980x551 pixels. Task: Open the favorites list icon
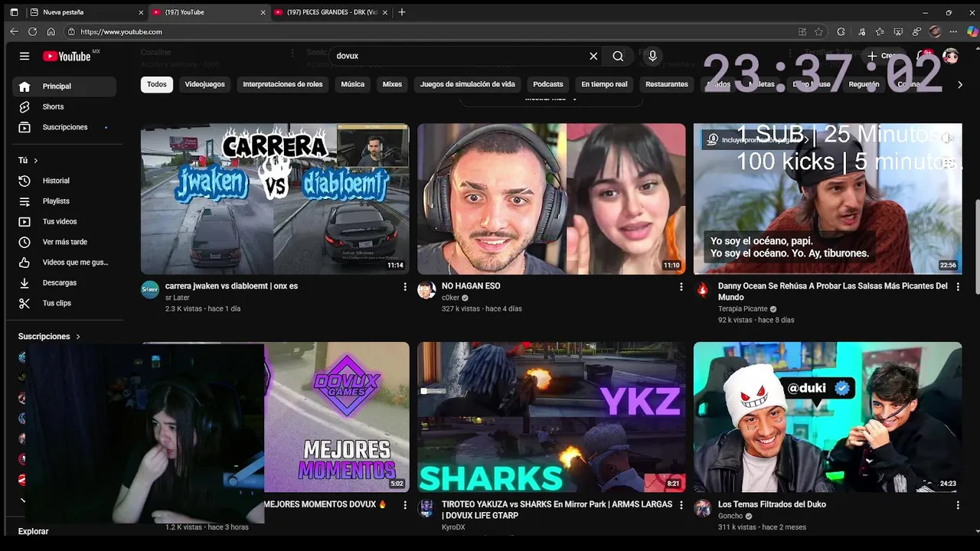click(x=879, y=31)
